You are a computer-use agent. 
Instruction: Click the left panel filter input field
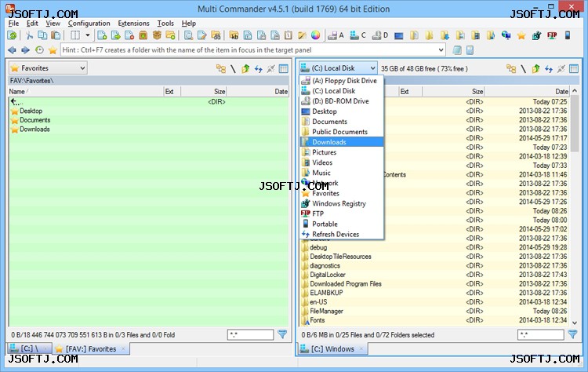(x=251, y=334)
